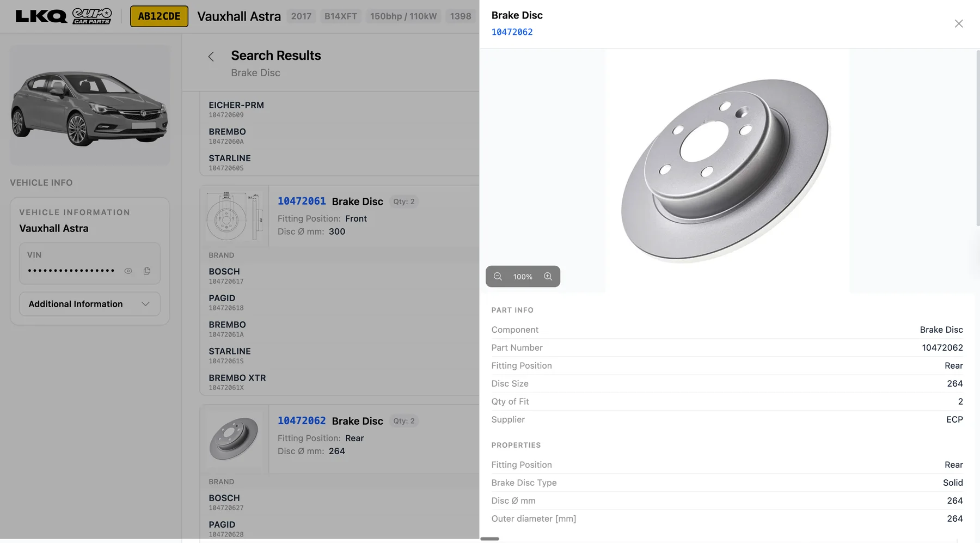This screenshot has height=543, width=980.
Task: Click the Vauxhall Astra vehicle image
Action: coord(90,106)
